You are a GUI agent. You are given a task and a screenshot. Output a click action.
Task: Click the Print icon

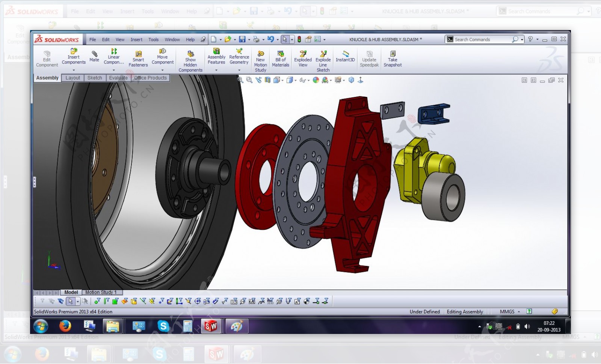[x=257, y=39]
